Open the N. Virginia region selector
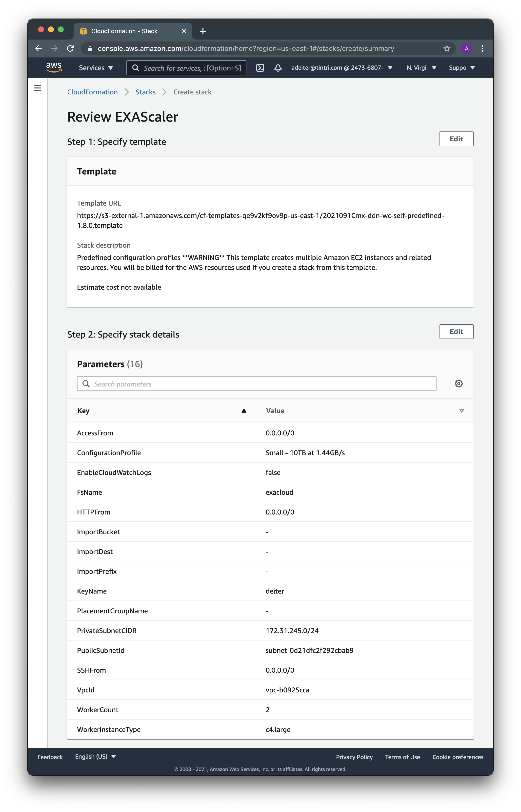 tap(421, 68)
